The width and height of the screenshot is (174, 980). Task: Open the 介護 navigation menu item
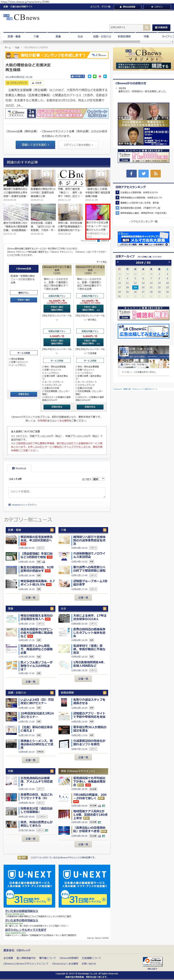click(x=36, y=37)
